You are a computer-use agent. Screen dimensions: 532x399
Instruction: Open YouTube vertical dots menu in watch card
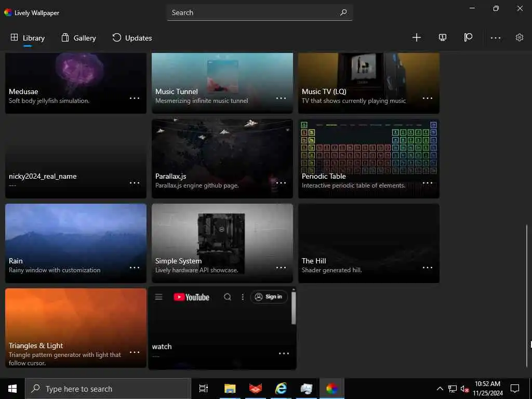click(x=243, y=297)
